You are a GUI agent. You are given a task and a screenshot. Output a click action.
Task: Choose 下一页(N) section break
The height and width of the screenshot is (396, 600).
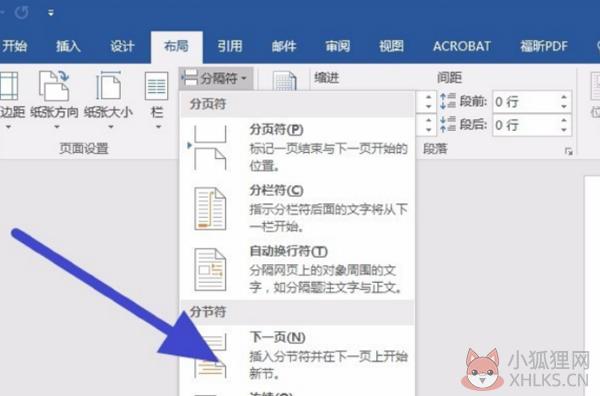pos(298,355)
